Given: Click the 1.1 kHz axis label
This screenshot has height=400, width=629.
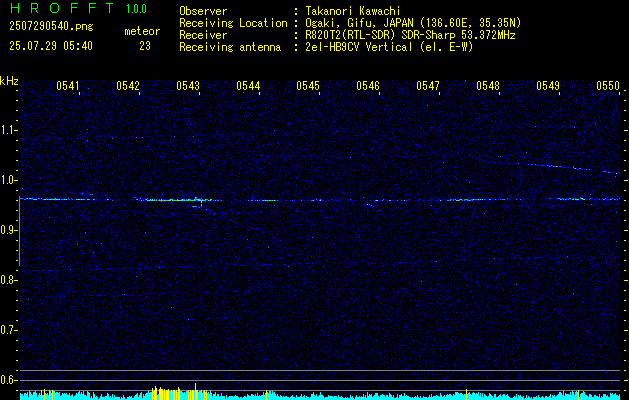Looking at the screenshot, I should [x=8, y=130].
